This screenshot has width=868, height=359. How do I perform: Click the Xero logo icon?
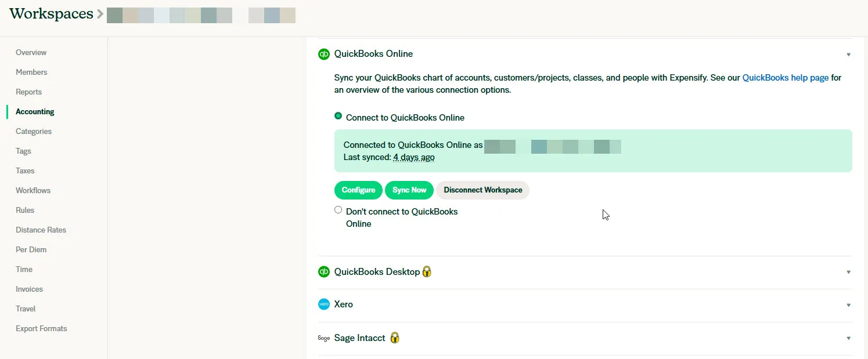point(323,304)
